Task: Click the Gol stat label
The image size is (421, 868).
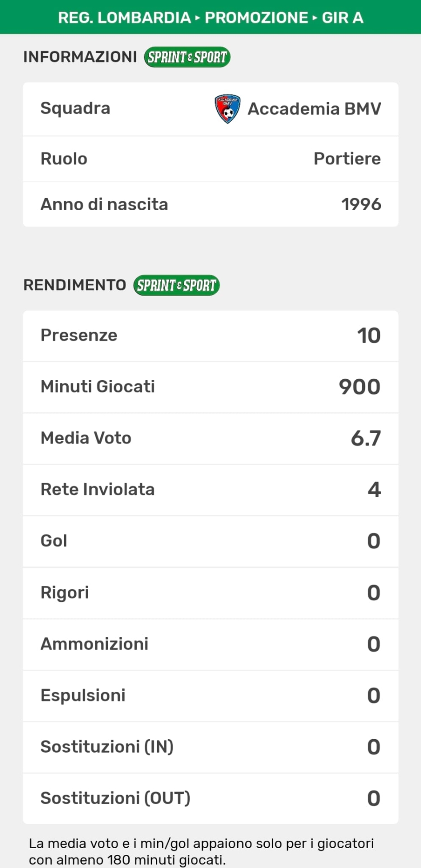Action: (x=54, y=541)
